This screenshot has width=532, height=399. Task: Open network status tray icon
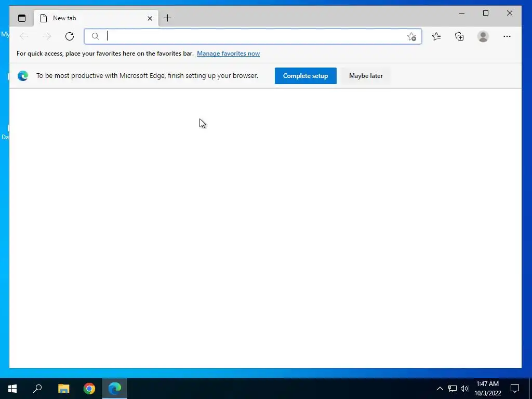(x=453, y=389)
